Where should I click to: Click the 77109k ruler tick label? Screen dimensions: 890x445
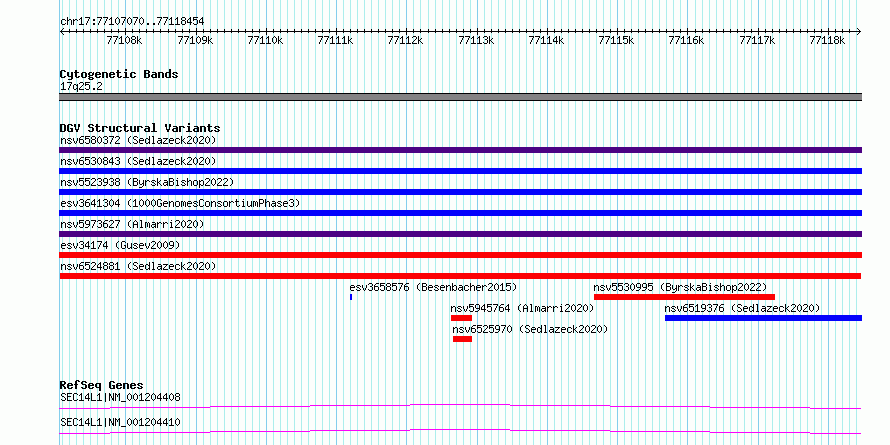(x=195, y=40)
